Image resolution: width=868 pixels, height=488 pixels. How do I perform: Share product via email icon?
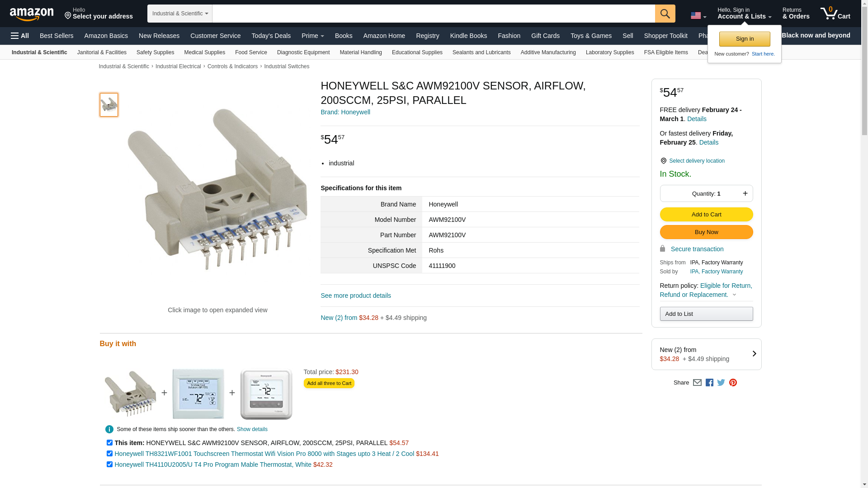(x=697, y=383)
